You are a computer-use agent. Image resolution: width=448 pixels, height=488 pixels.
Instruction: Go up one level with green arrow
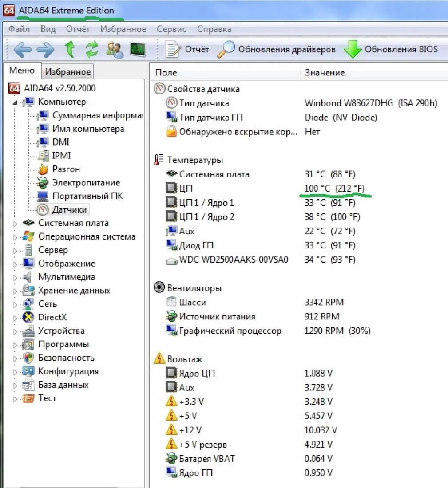coord(70,50)
